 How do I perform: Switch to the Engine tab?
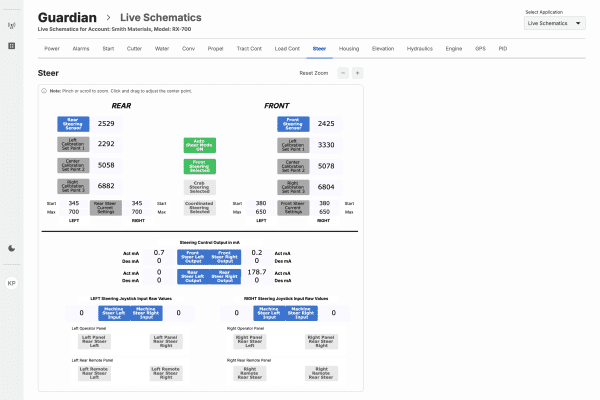pyautogui.click(x=454, y=49)
